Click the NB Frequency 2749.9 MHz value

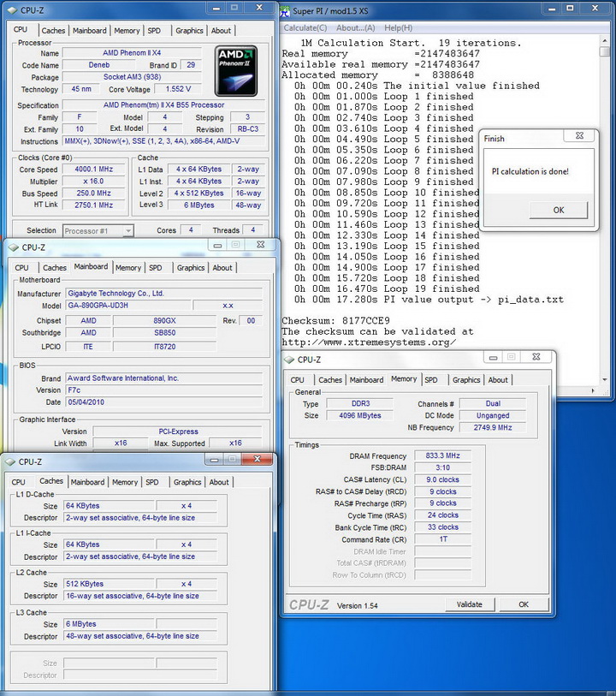pyautogui.click(x=493, y=427)
